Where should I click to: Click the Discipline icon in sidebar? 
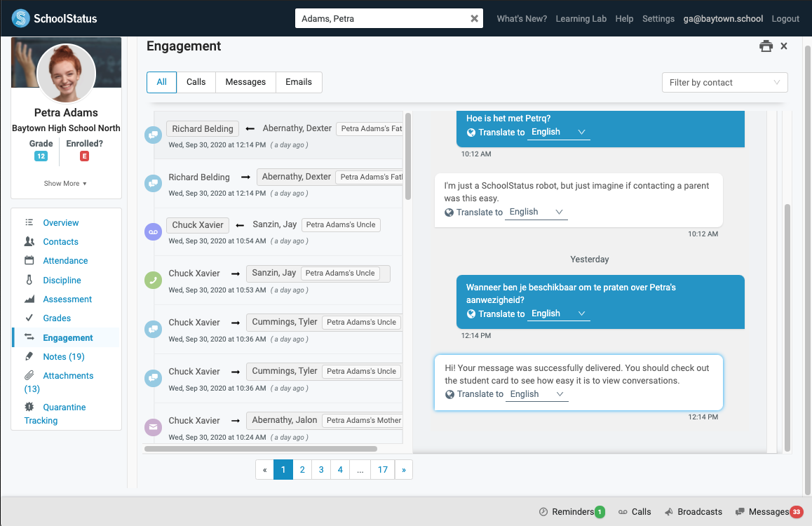coord(29,280)
